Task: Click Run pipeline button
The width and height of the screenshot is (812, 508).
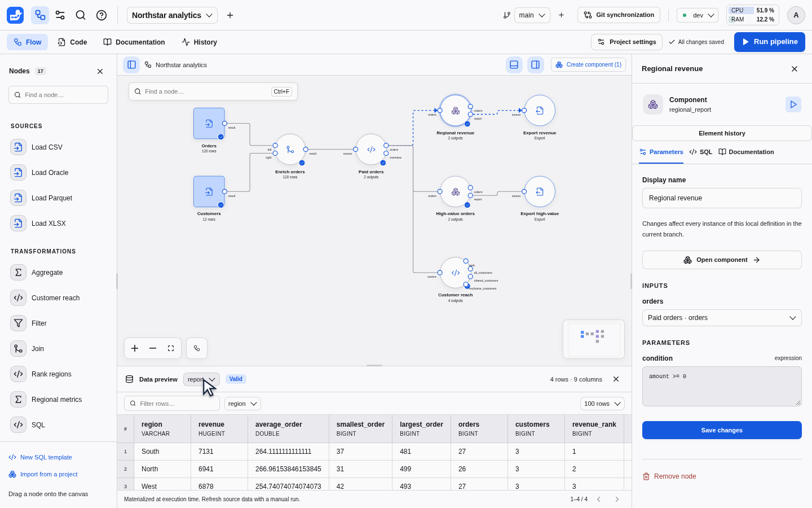Action: coord(770,42)
